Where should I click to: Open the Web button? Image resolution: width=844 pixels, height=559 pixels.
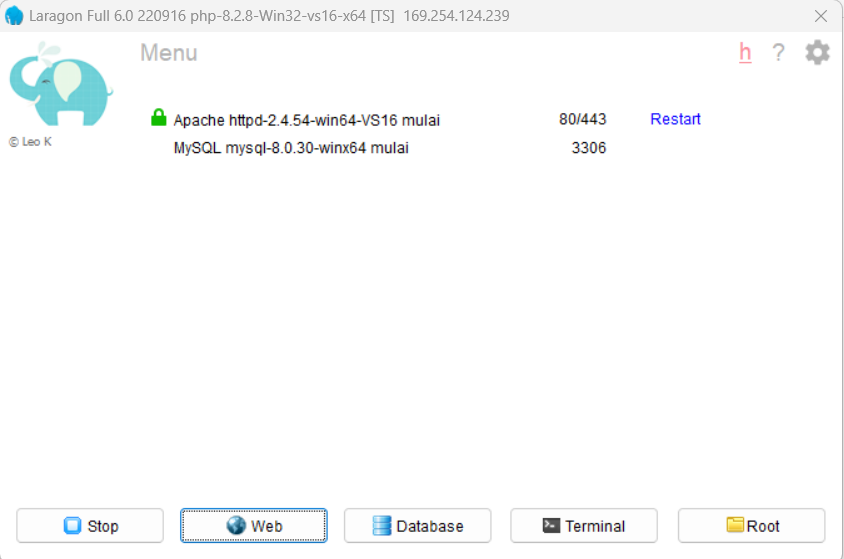click(x=254, y=526)
